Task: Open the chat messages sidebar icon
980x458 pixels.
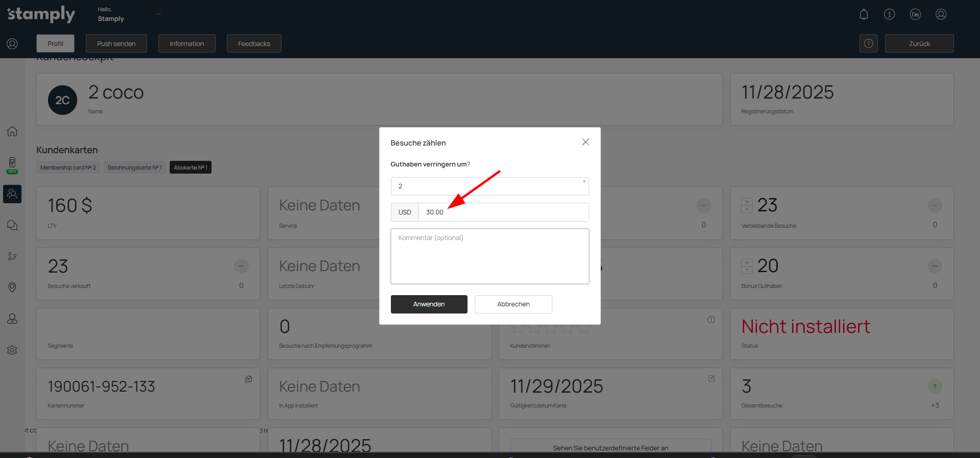Action: coord(12,225)
